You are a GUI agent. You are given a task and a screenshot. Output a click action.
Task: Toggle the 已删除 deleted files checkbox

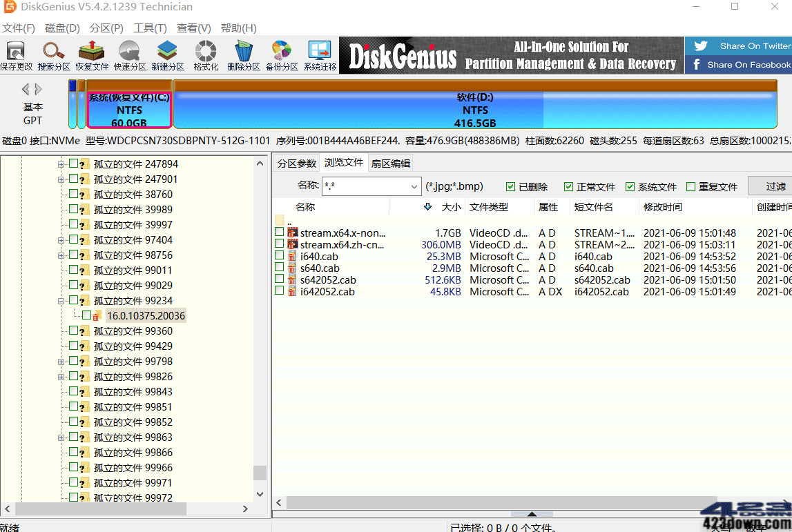coord(510,187)
